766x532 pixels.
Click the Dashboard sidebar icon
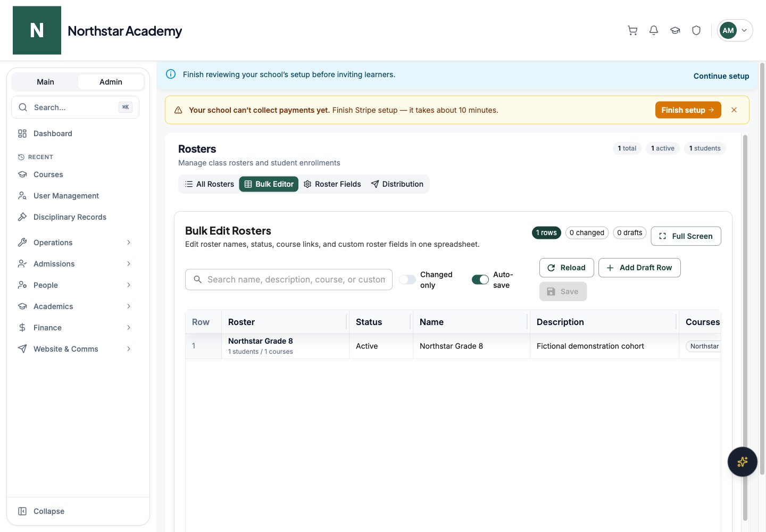[22, 134]
